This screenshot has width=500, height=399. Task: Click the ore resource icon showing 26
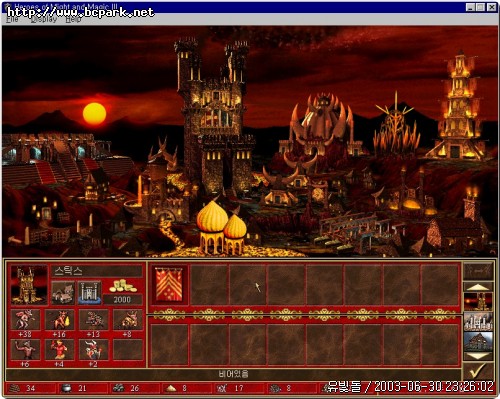point(119,388)
